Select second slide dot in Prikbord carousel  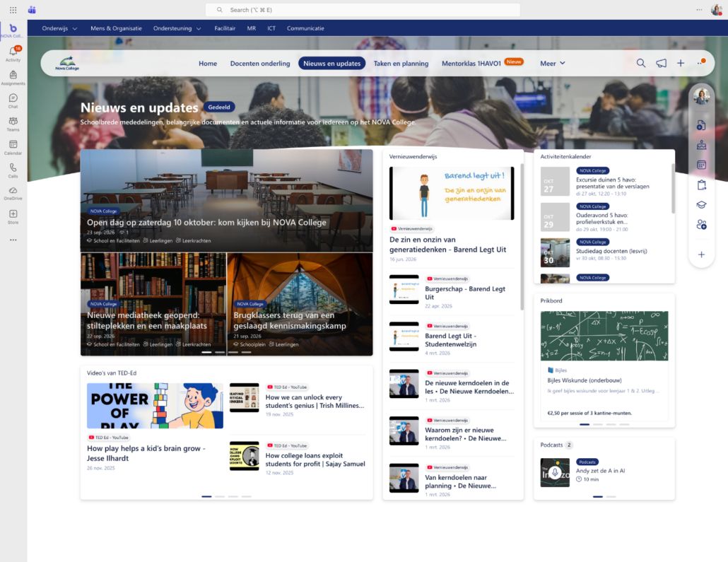coord(598,425)
